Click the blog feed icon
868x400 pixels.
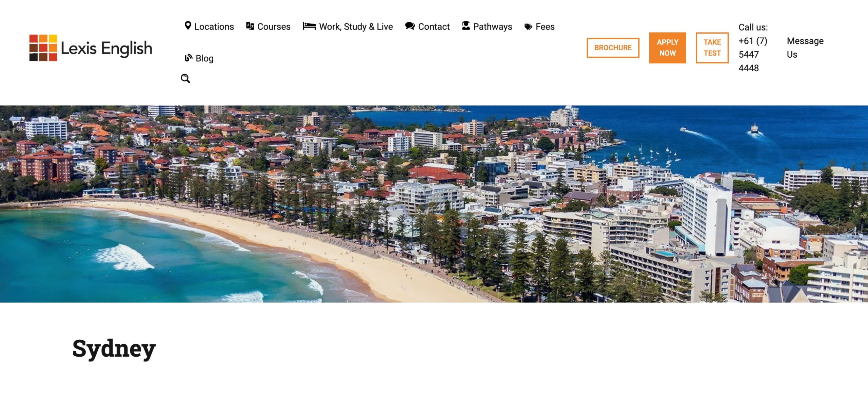click(189, 58)
